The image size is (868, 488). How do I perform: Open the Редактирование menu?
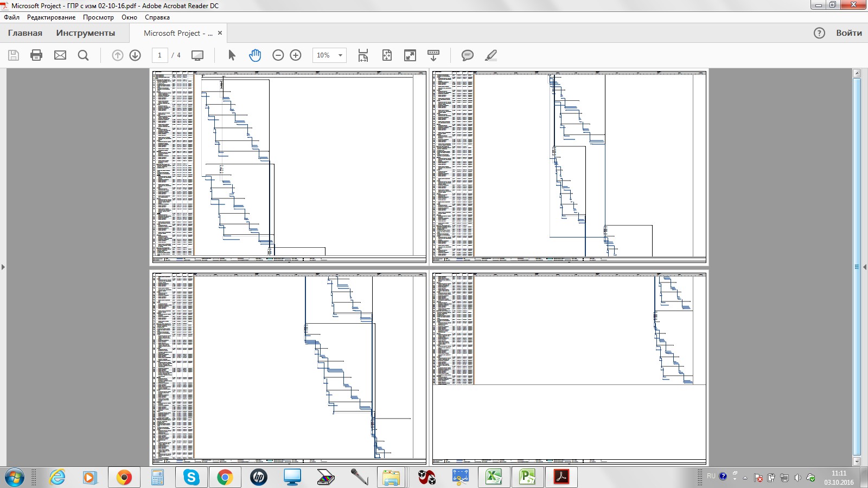pyautogui.click(x=51, y=17)
